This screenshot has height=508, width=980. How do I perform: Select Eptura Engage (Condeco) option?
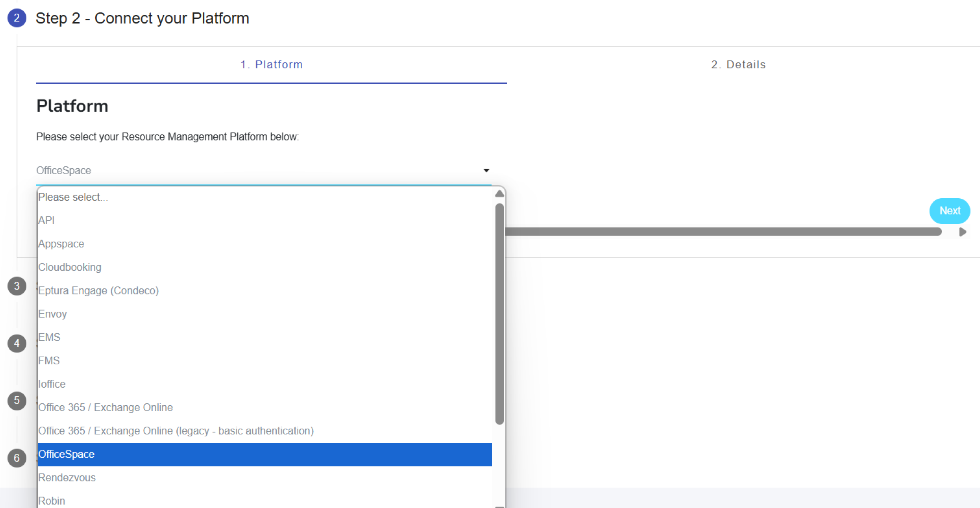(x=265, y=291)
